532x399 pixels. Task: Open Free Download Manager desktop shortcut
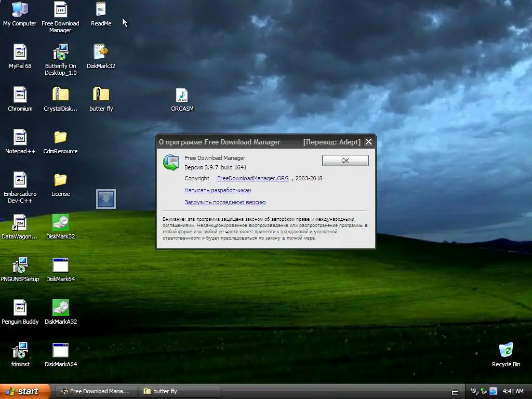[60, 17]
